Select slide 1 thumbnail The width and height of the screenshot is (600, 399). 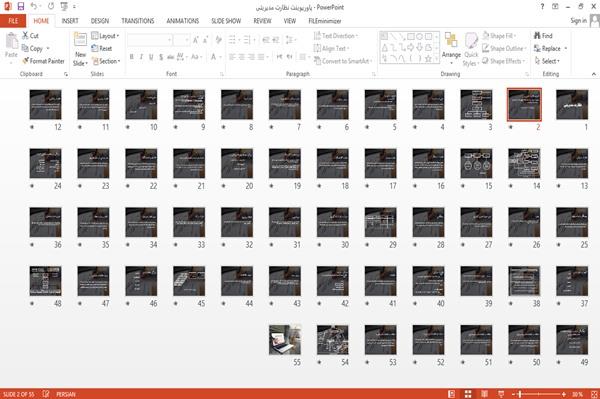[x=572, y=104]
